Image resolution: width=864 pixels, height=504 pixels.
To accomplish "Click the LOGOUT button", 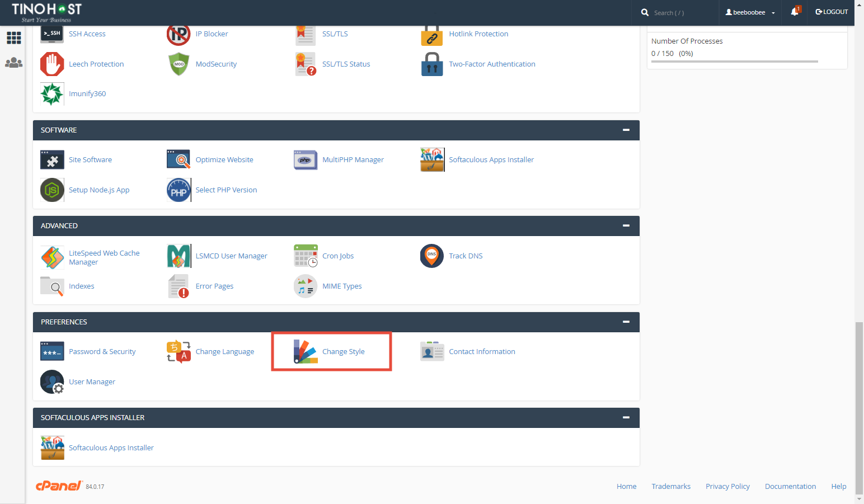I will click(832, 12).
